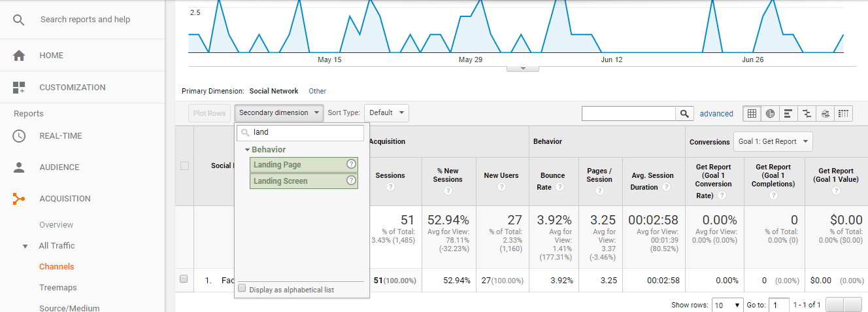Select the term cloud view icon

825,113
